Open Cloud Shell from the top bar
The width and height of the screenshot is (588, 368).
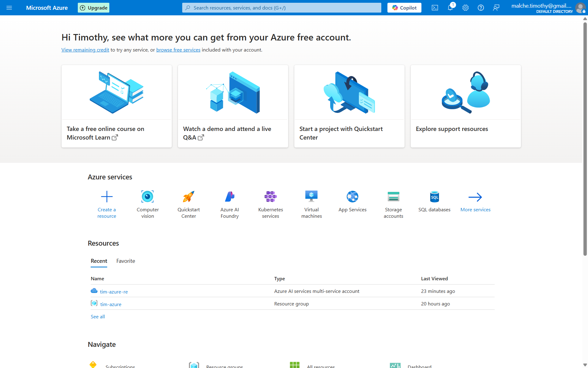[435, 8]
